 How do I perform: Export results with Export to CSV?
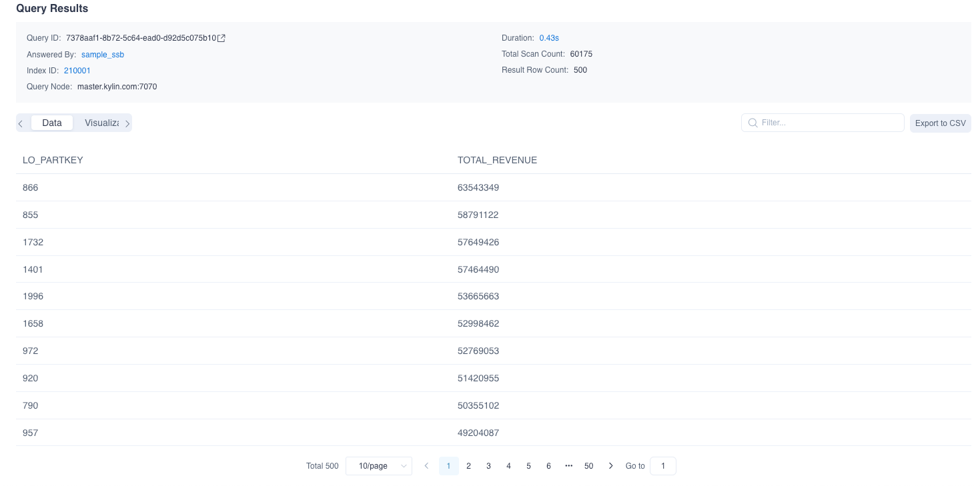click(x=940, y=123)
